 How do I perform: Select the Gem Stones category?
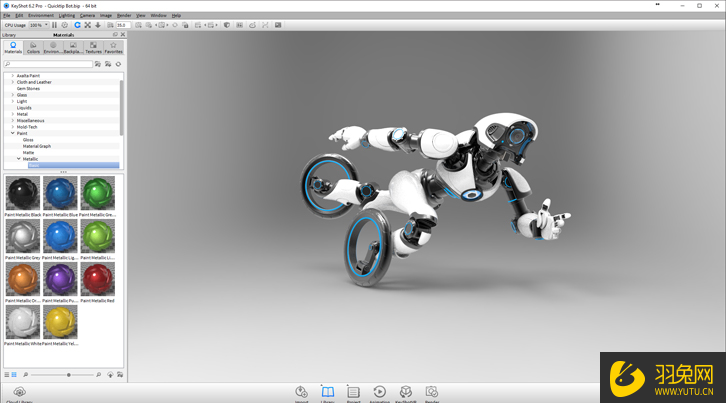coord(31,88)
